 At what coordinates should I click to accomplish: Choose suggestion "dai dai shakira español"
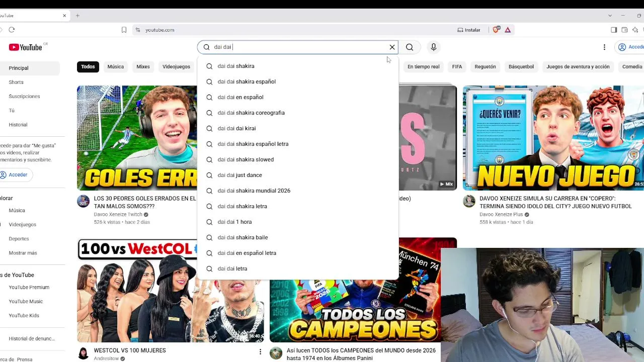(298, 81)
